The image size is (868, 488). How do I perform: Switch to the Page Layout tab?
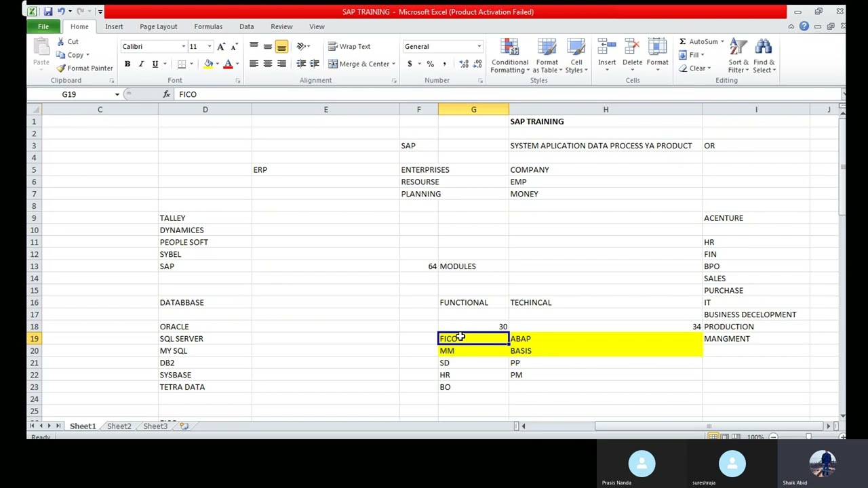(158, 26)
